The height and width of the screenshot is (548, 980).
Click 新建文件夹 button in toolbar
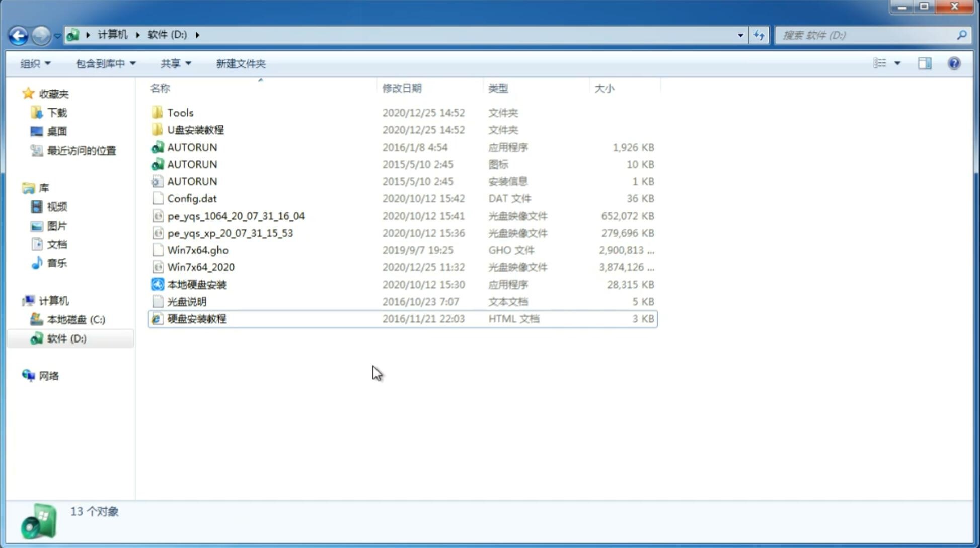coord(240,63)
